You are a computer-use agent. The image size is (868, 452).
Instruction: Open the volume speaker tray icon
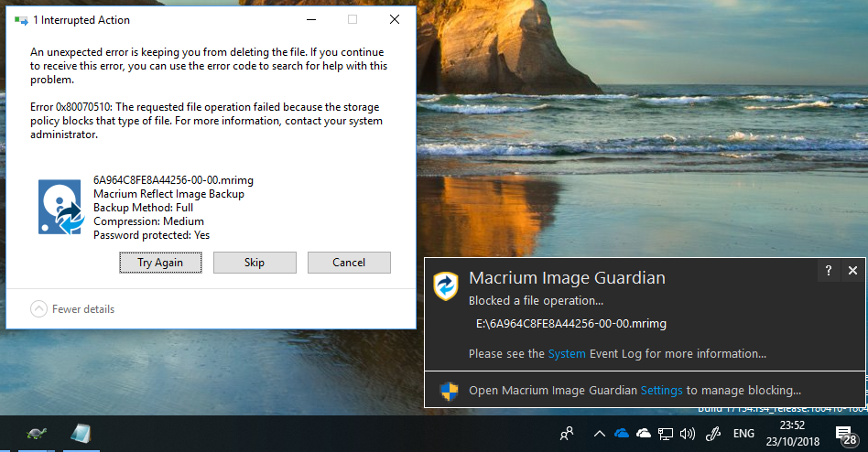[x=688, y=434]
